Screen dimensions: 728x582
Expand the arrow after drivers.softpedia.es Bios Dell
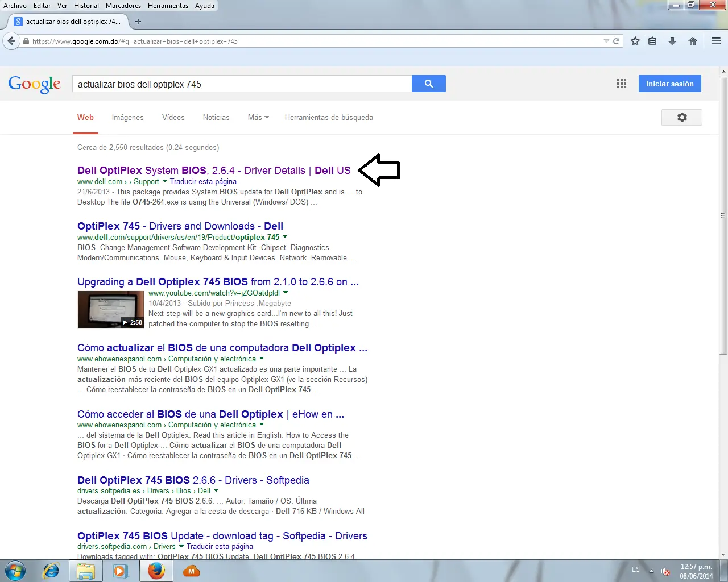coord(216,490)
